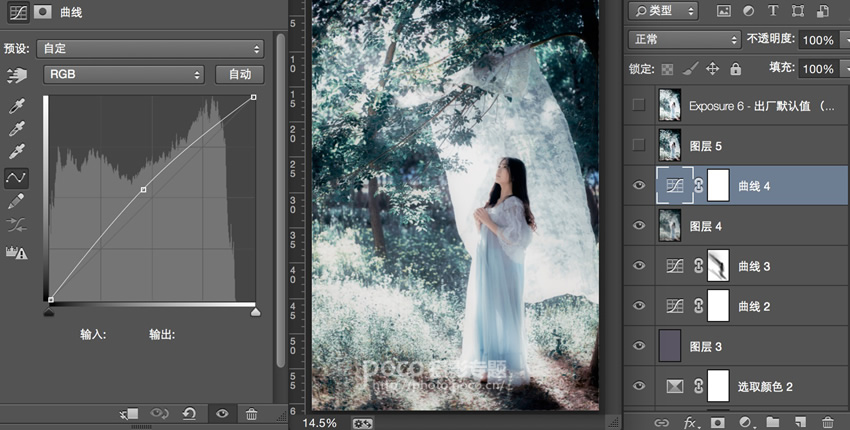Open the RGB channel dropdown

(x=124, y=74)
